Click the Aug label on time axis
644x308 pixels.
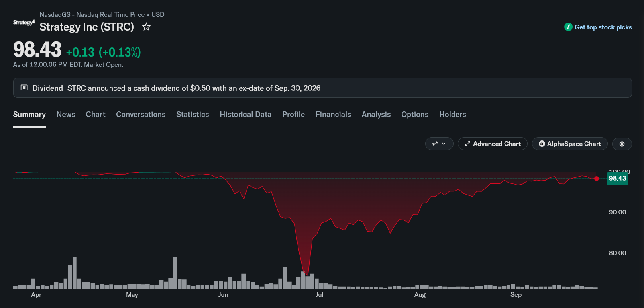tap(420, 295)
